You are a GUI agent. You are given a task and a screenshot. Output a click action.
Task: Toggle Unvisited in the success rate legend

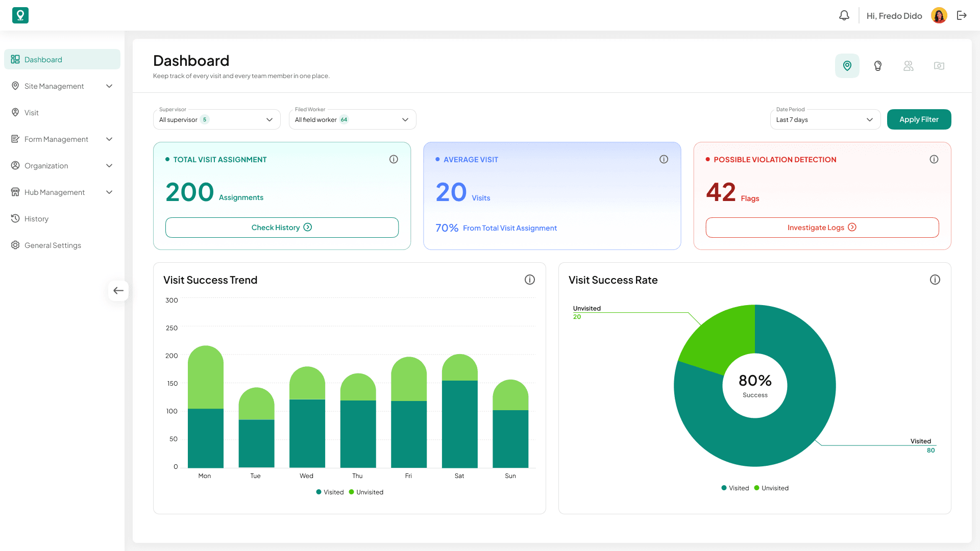click(771, 488)
